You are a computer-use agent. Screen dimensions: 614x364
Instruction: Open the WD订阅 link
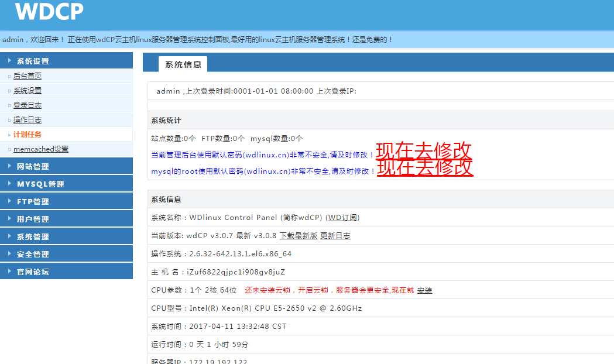click(x=342, y=217)
